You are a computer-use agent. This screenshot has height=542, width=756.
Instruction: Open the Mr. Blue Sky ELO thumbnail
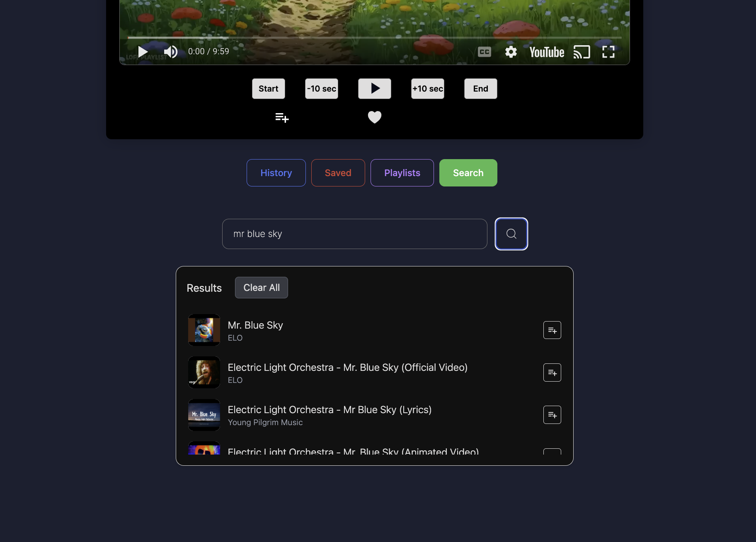tap(204, 330)
